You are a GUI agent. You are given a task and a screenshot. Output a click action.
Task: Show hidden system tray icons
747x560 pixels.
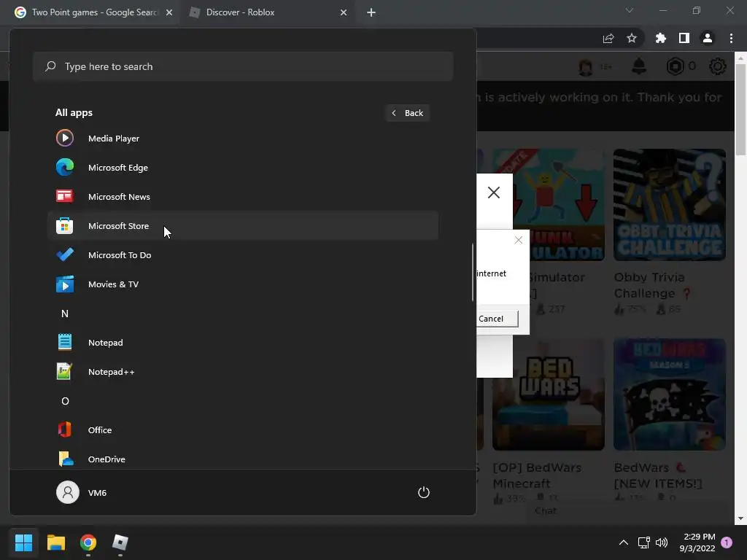click(623, 542)
